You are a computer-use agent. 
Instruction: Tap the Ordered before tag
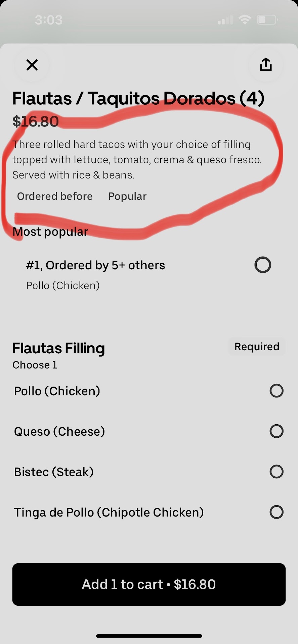tap(55, 196)
